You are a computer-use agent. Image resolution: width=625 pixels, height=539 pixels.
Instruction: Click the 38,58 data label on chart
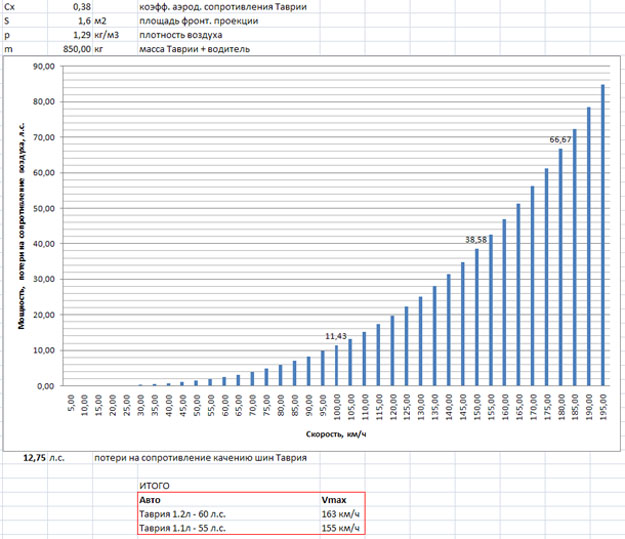477,240
